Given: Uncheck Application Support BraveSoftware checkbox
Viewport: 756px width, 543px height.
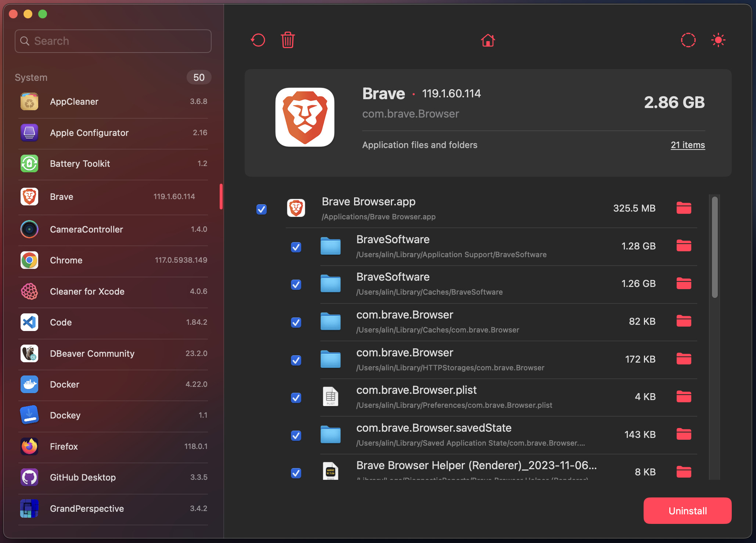Looking at the screenshot, I should pos(296,247).
